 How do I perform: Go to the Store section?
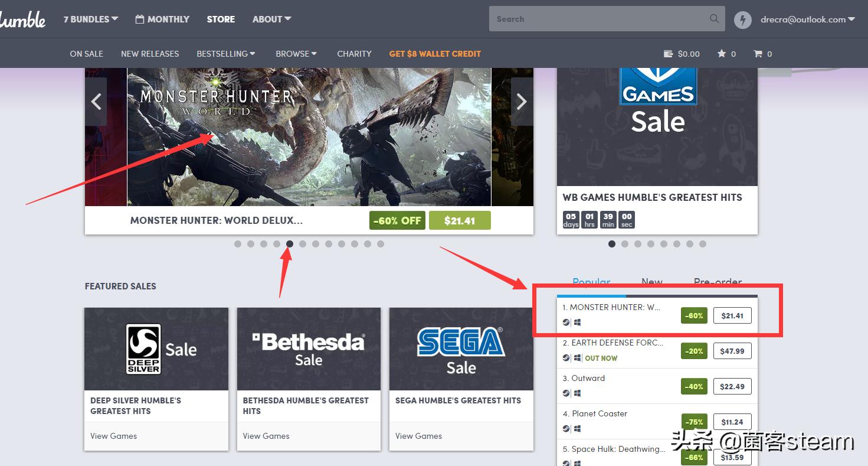tap(221, 19)
